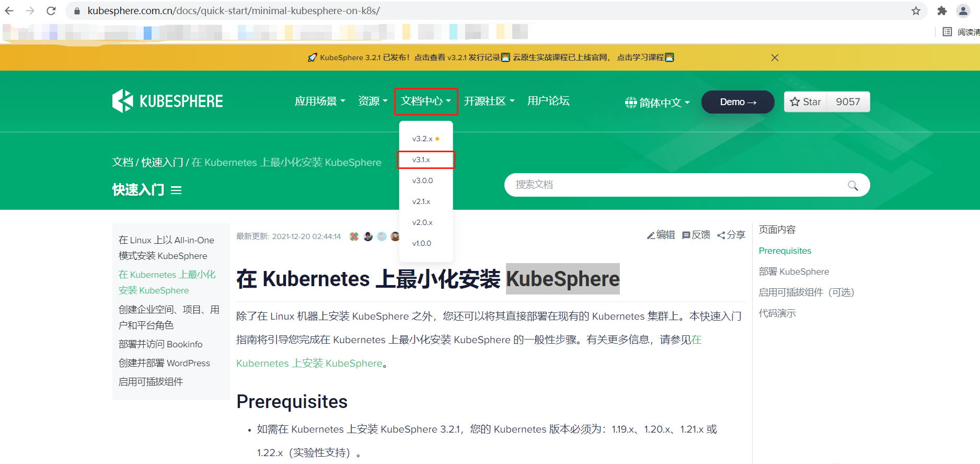Screen dimensions: 980x464
Task: Click the site lock icon in address bar
Action: click(x=77, y=10)
